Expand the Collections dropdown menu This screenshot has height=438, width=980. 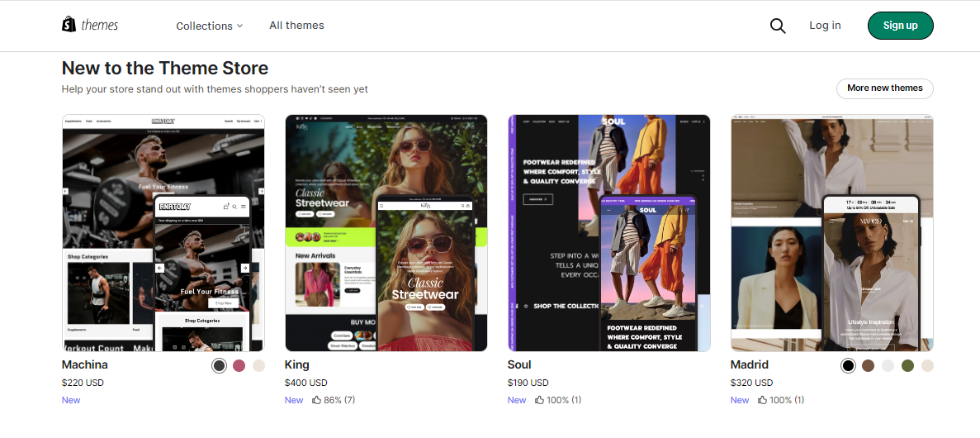point(210,26)
